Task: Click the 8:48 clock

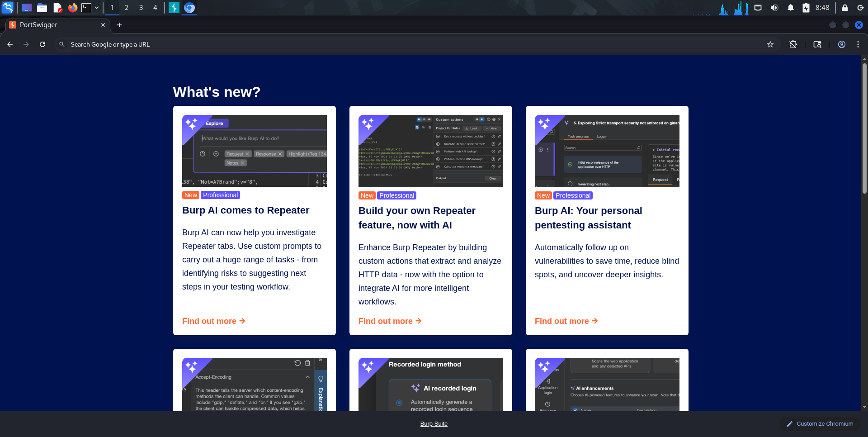Action: (822, 8)
